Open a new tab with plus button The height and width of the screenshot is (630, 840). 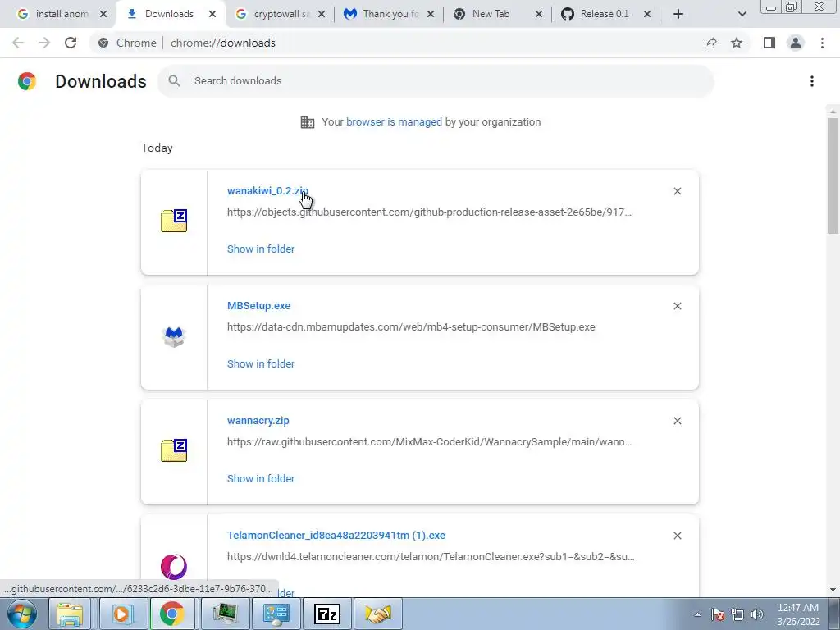click(678, 15)
